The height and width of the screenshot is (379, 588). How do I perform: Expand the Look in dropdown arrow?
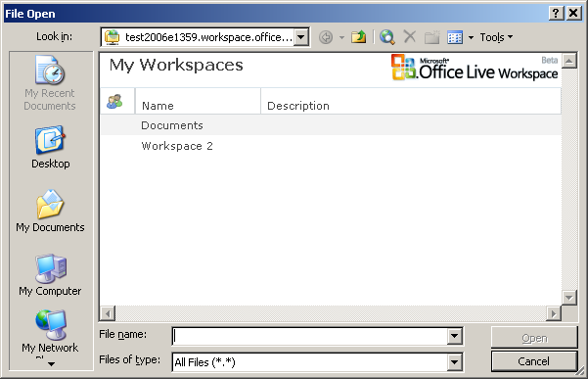(x=300, y=37)
